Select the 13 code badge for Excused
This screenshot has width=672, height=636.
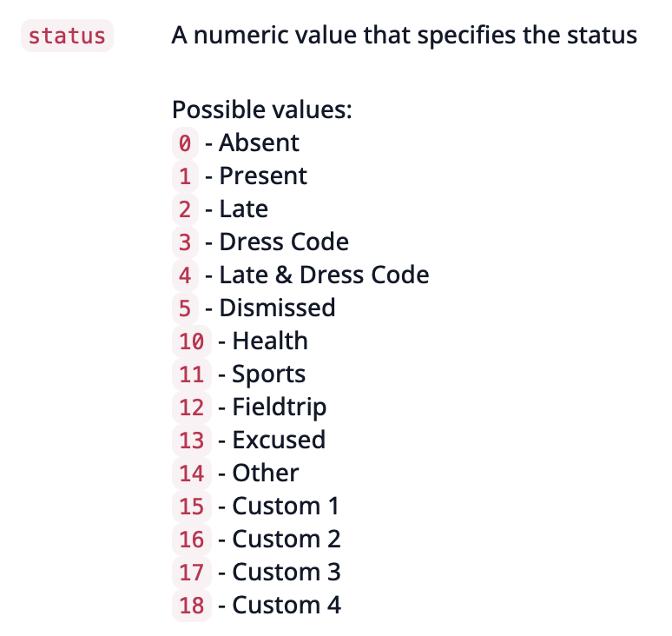(x=192, y=441)
